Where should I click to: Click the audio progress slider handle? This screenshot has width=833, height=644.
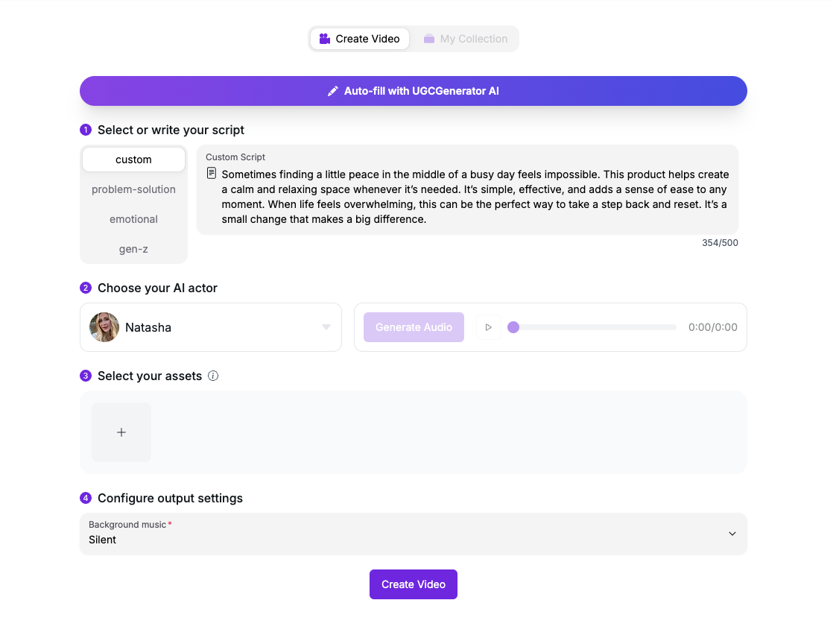click(513, 327)
